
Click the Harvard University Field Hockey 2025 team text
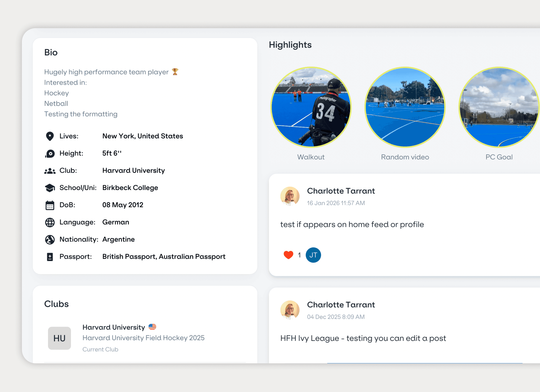[x=143, y=338]
